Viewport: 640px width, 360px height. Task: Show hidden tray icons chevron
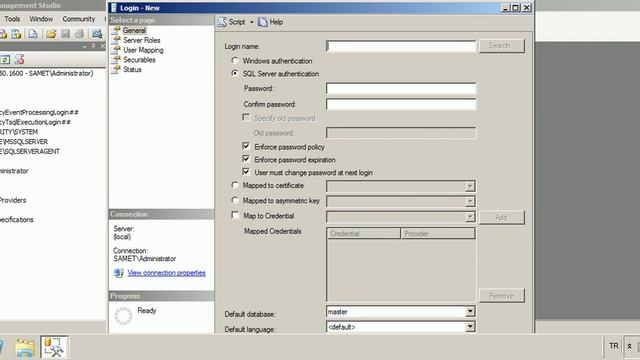pos(629,346)
